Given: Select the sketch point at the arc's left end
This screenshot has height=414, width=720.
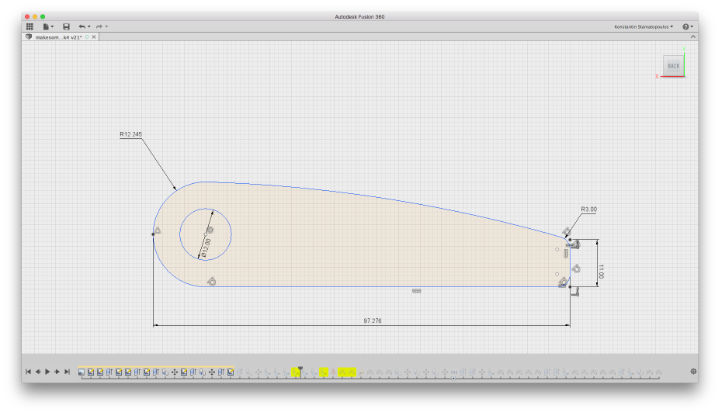Looking at the screenshot, I should (x=153, y=235).
